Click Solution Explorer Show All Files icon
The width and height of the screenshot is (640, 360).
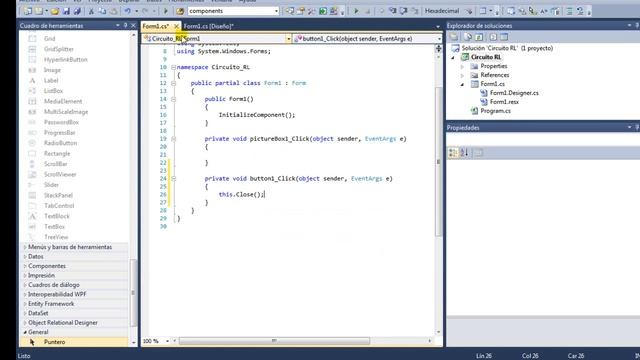point(468,37)
